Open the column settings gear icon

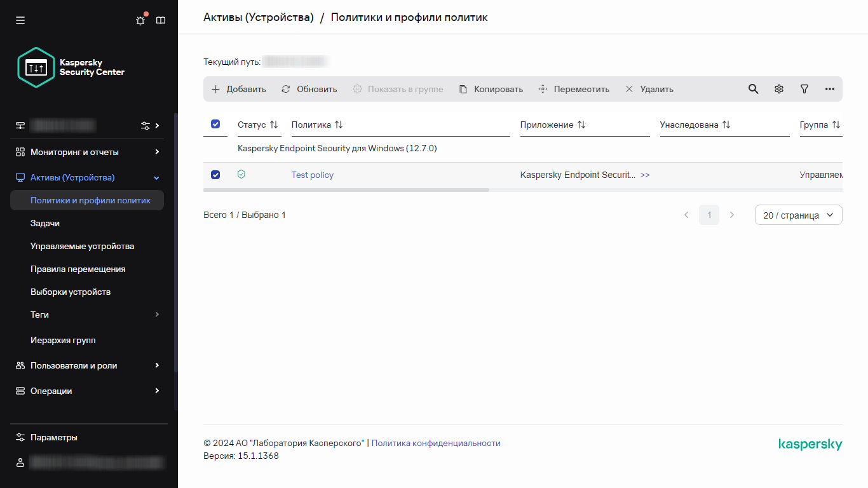click(x=778, y=89)
